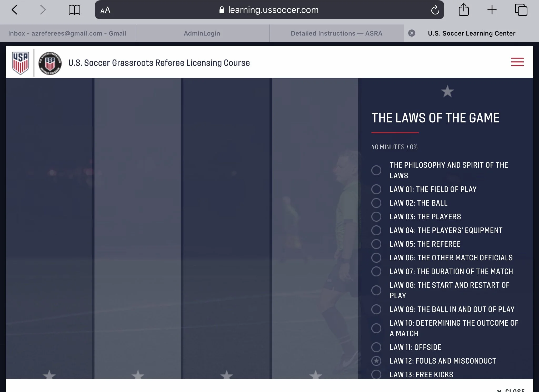
Task: Select the circle for Law 07 Duration of Match
Action: [376, 271]
